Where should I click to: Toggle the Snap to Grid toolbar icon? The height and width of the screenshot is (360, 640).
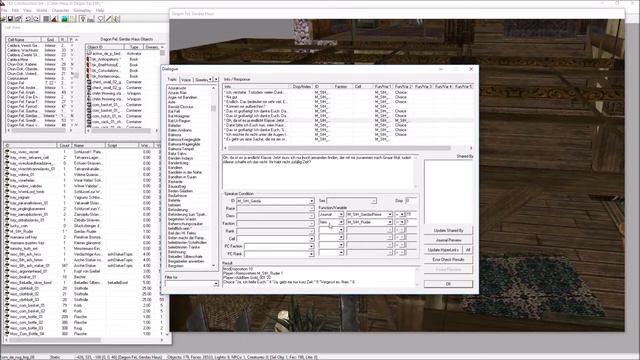point(46,19)
